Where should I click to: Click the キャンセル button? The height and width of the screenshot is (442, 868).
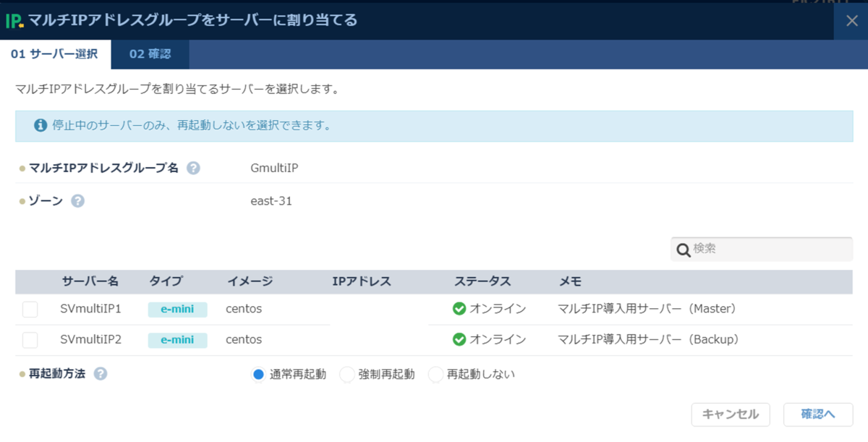coord(731,415)
